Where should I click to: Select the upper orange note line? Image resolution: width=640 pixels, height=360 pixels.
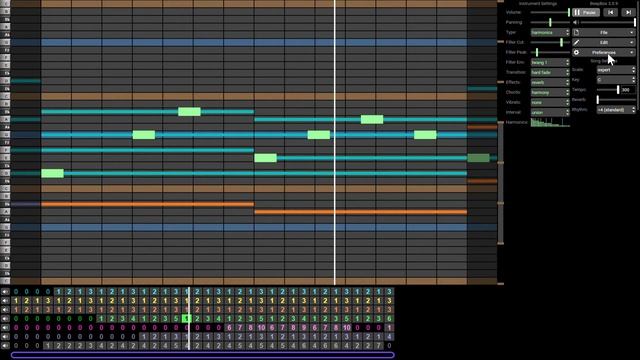click(x=148, y=204)
